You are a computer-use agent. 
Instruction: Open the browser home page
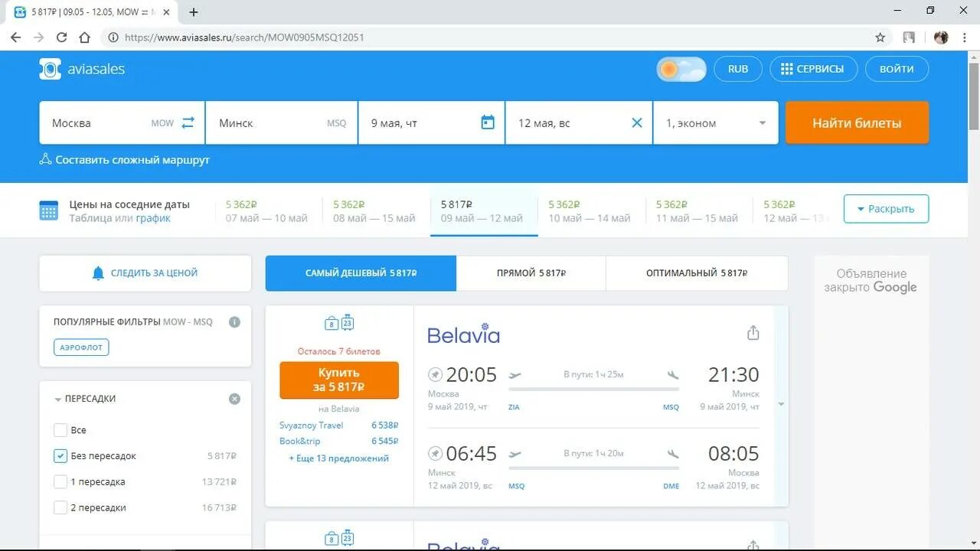[x=85, y=37]
